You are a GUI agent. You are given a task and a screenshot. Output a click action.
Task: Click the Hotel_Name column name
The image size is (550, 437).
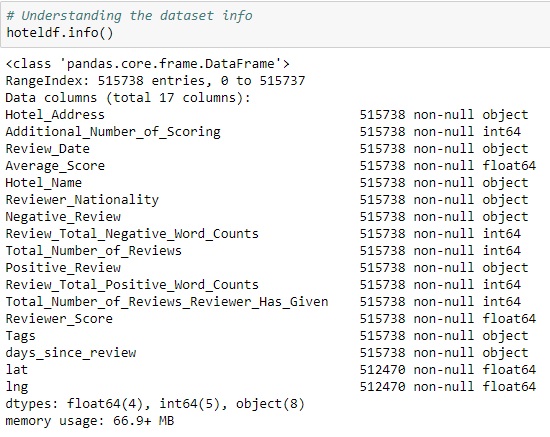coord(43,183)
